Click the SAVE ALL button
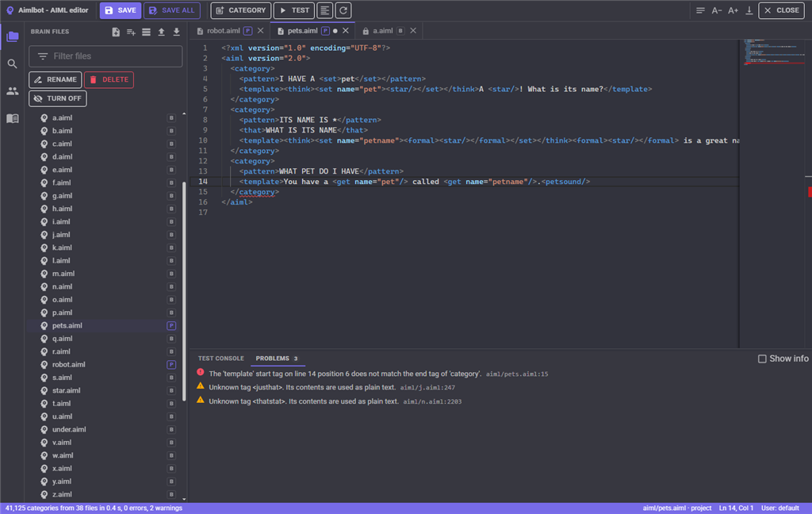Screen dimensions: 812x514 tap(172, 10)
